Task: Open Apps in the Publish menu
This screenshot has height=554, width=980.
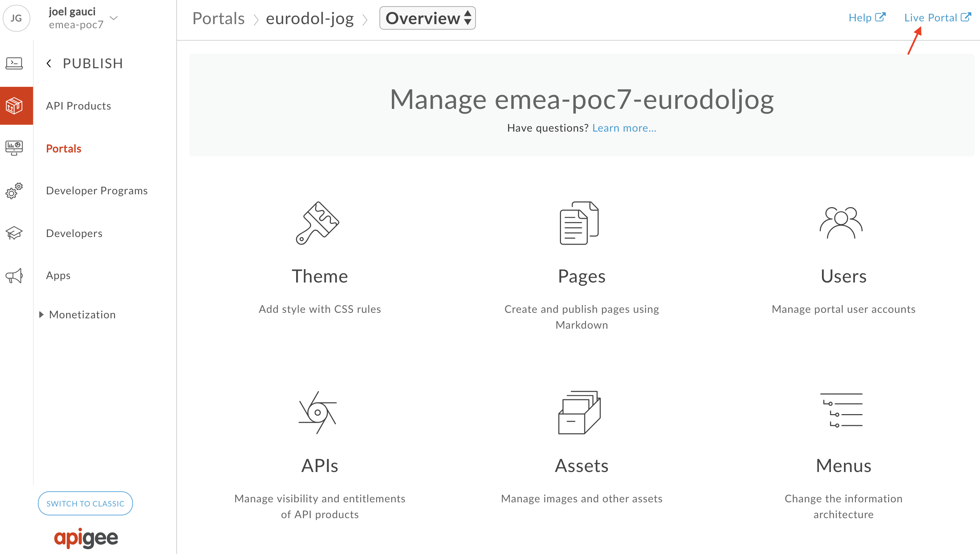Action: point(58,276)
